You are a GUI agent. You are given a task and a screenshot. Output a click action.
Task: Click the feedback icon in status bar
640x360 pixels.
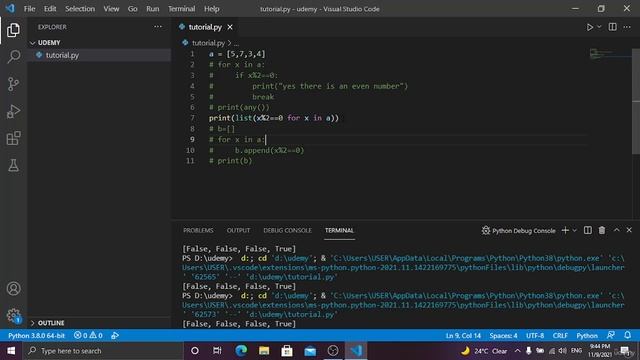click(x=611, y=336)
